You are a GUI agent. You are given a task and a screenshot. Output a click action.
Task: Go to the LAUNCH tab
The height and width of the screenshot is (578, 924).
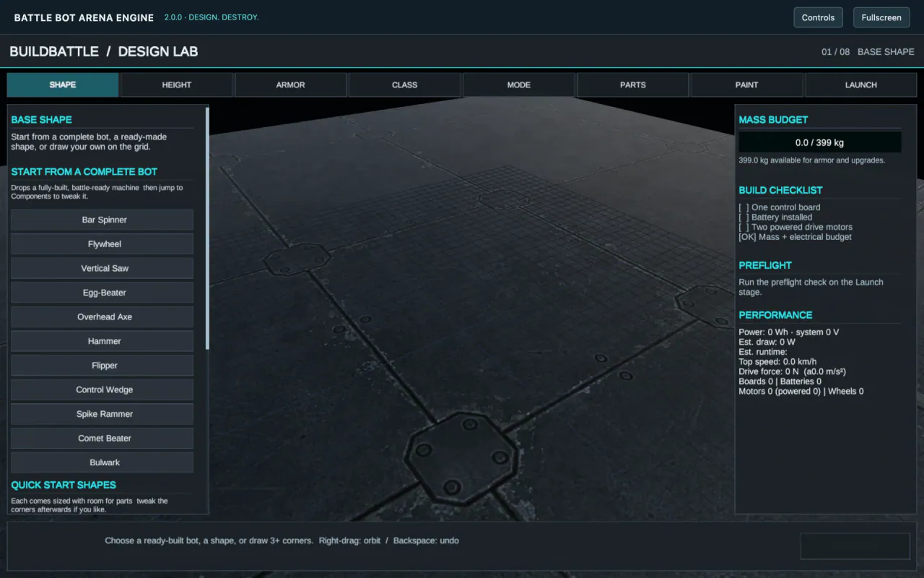click(x=861, y=85)
